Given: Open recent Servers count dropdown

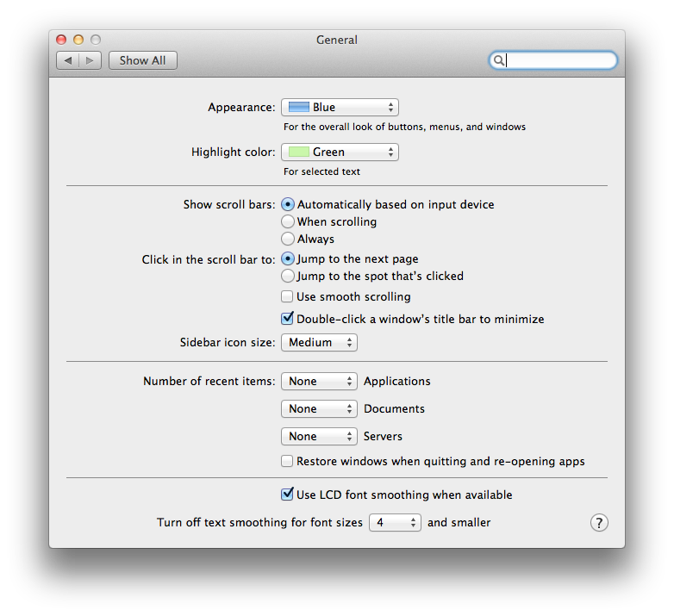Looking at the screenshot, I should (320, 437).
